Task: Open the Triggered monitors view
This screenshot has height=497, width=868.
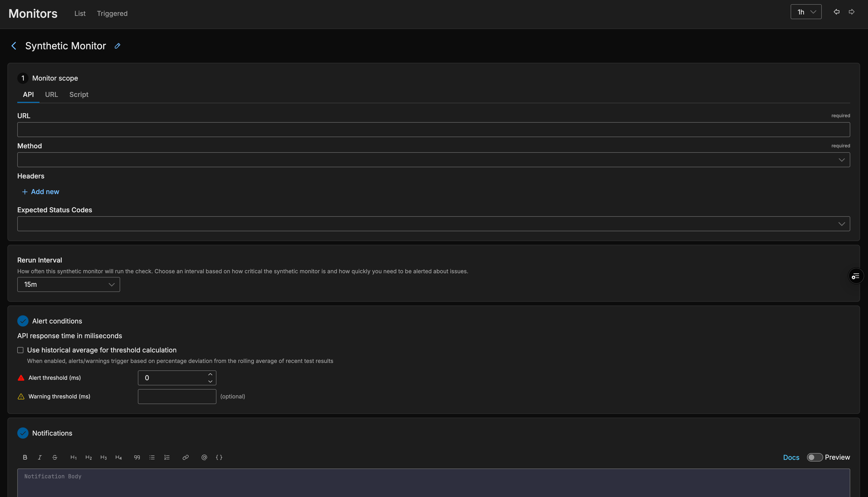Action: pyautogui.click(x=112, y=14)
